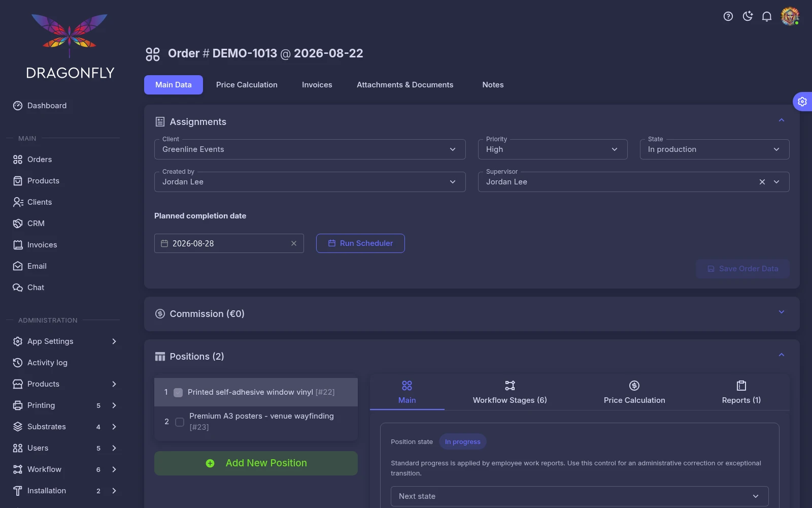Image resolution: width=812 pixels, height=508 pixels.
Task: Open user avatar profile menu
Action: click(790, 16)
